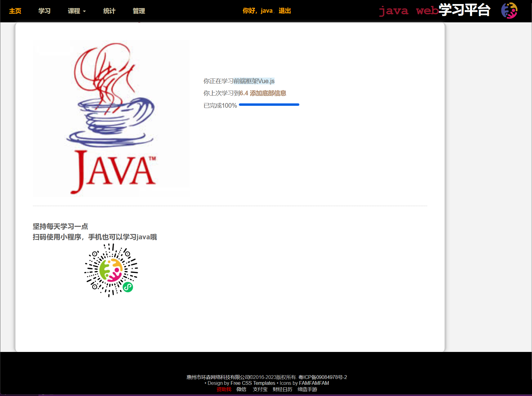Click the 微信 footer link
Viewport: 532px width, 396px height.
click(241, 389)
